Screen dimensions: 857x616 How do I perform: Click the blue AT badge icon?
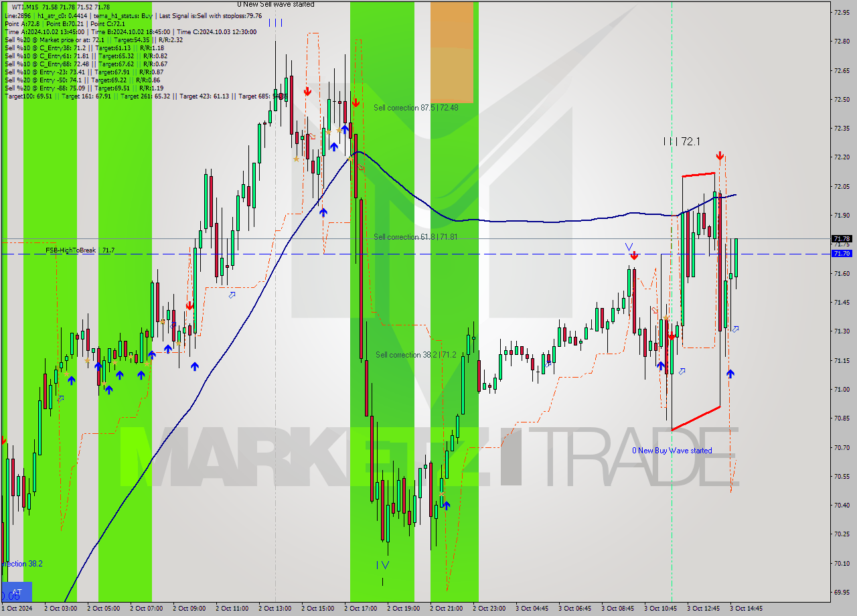pos(17,592)
